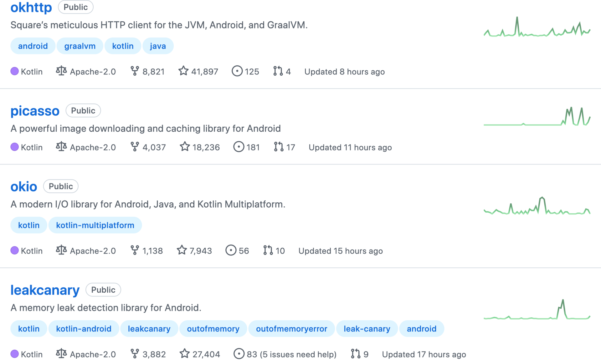Open leakcanary's activity sparkline graph

[x=537, y=311]
